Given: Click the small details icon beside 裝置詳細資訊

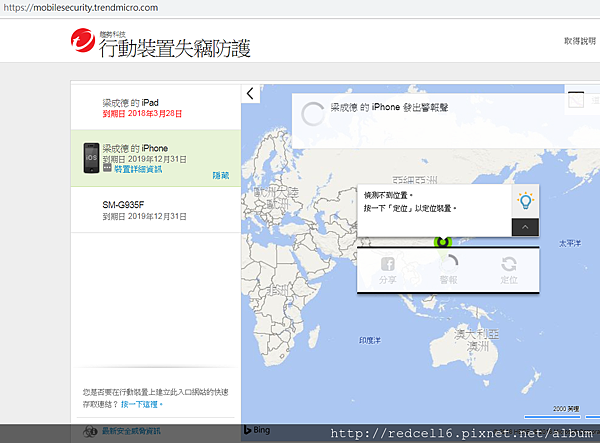Looking at the screenshot, I should pyautogui.click(x=107, y=168).
